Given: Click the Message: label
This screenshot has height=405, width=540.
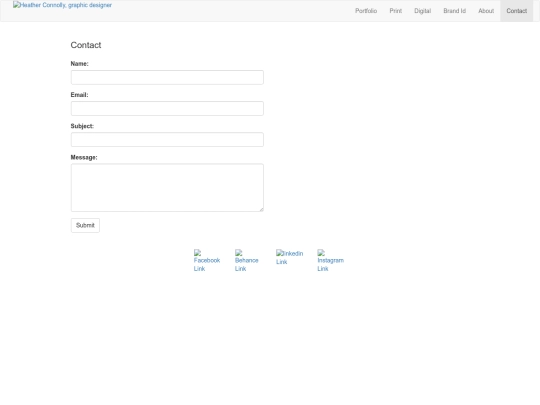Looking at the screenshot, I should point(84,157).
